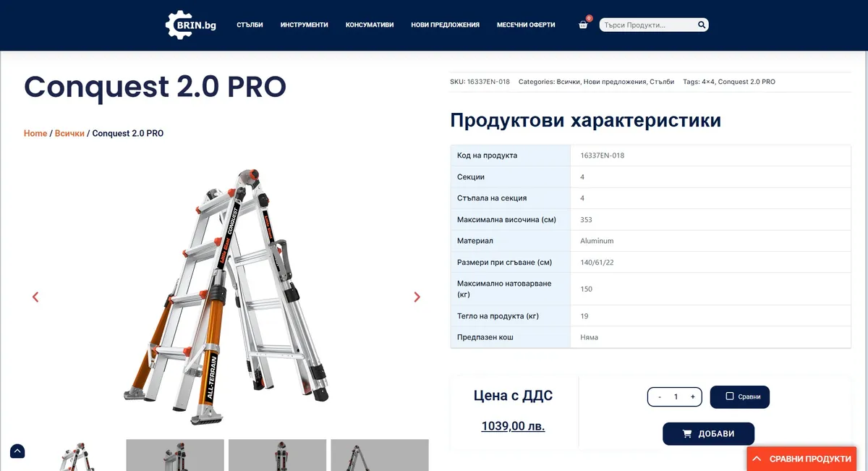
Task: Show previous product image arrow
Action: [35, 297]
